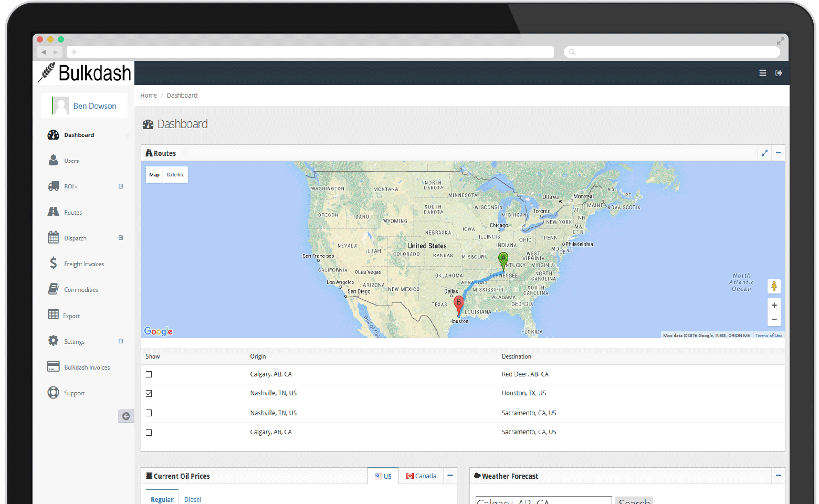The height and width of the screenshot is (504, 819).
Task: Click the logout icon in top bar
Action: tap(779, 73)
